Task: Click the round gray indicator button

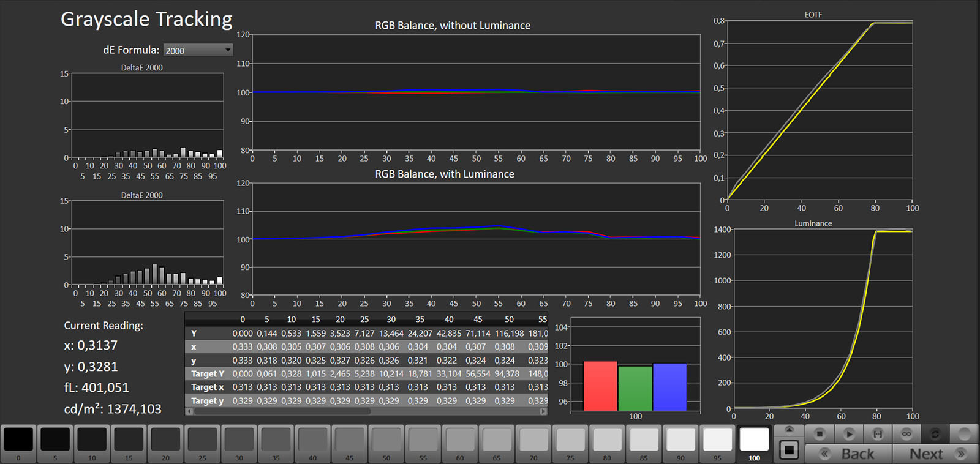Action: click(x=964, y=434)
